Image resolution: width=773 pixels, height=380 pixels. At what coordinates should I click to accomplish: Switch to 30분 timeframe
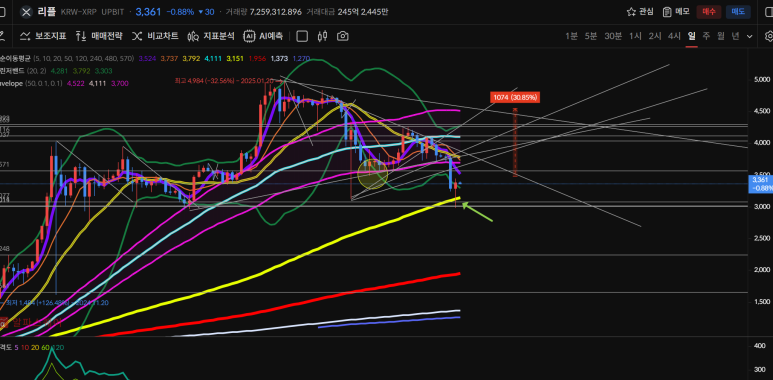[x=613, y=36]
